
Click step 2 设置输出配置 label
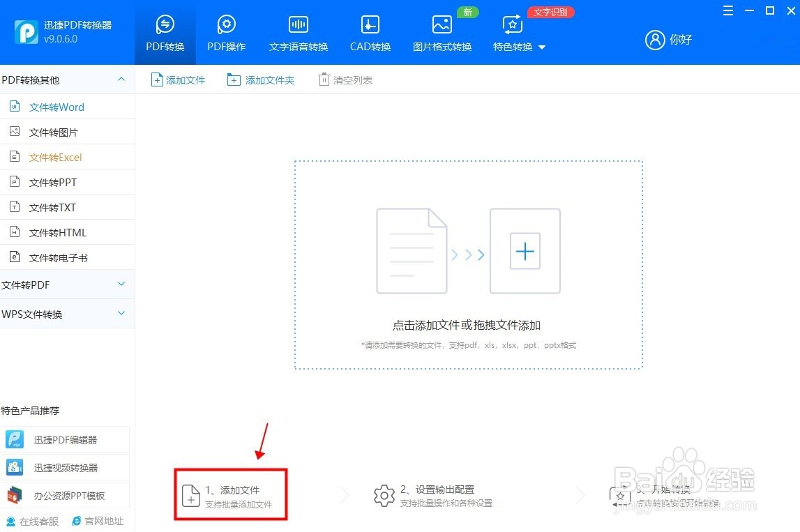pyautogui.click(x=437, y=489)
